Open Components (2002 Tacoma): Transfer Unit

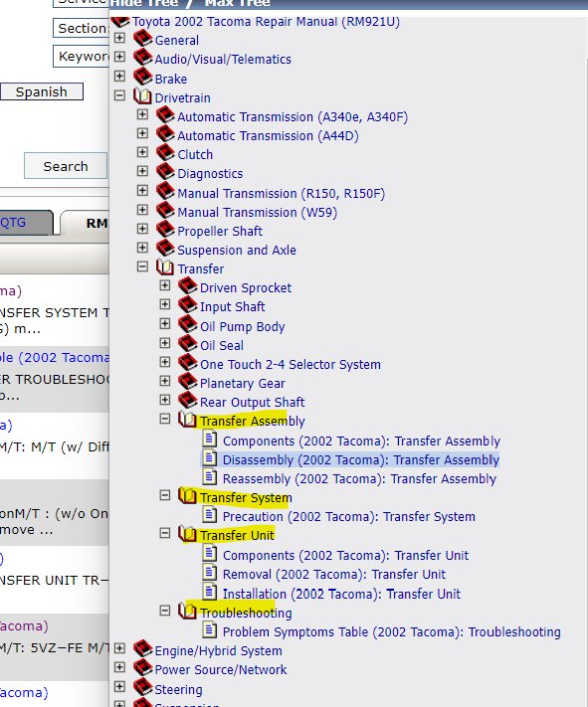[345, 556]
